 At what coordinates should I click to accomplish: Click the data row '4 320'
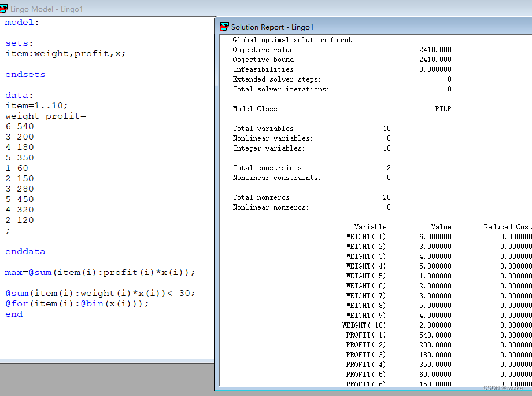tap(20, 210)
